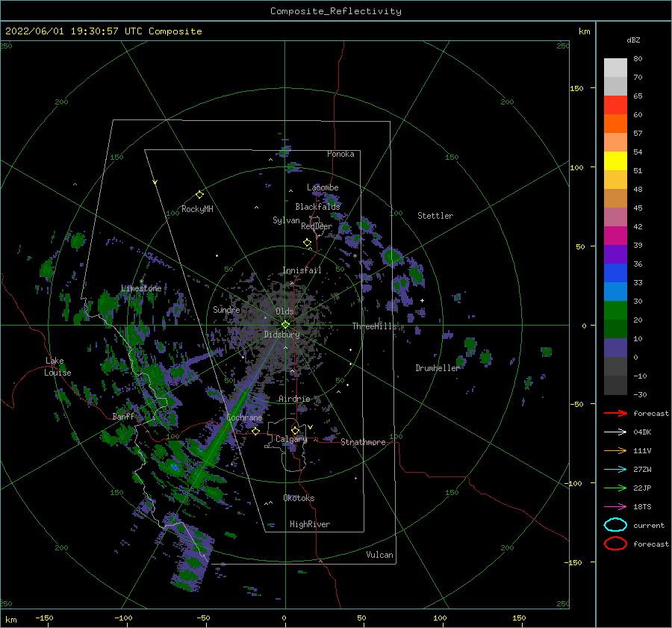Click the Strathmore town label
672x628 pixels.
[363, 442]
